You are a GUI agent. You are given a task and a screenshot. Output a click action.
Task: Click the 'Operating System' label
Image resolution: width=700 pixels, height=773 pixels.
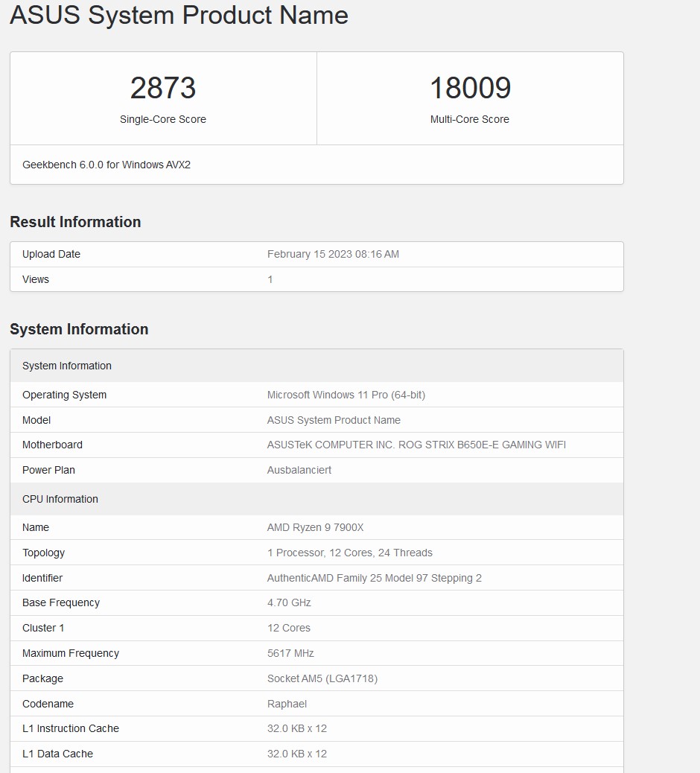pos(65,395)
